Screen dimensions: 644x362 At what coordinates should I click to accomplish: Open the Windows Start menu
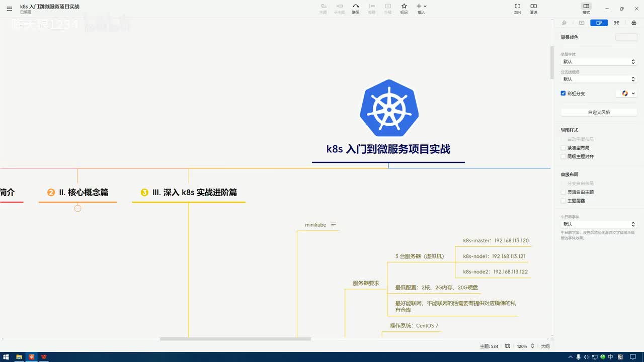tap(6, 357)
